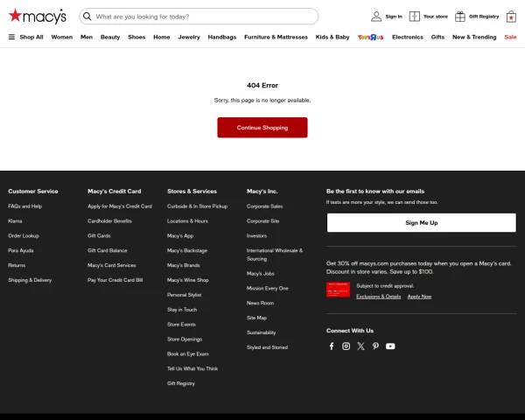This screenshot has width=525, height=420.
Task: Open the Men menu
Action: (x=87, y=37)
